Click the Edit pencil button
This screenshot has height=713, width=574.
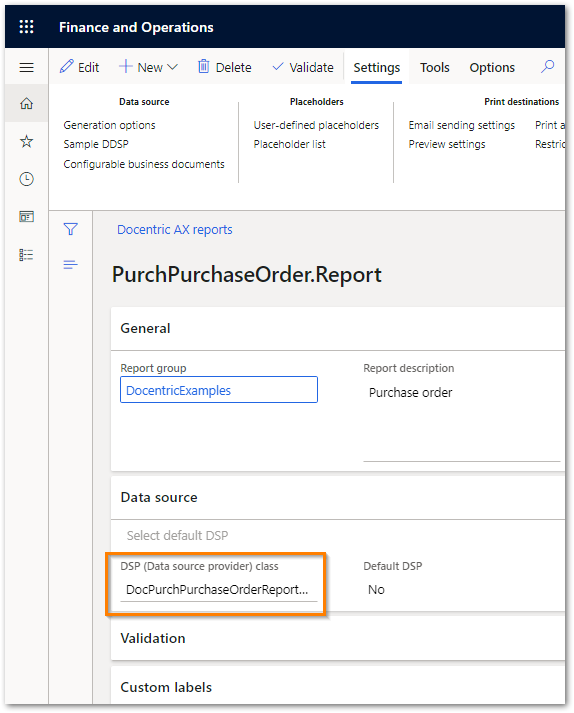pyautogui.click(x=79, y=67)
